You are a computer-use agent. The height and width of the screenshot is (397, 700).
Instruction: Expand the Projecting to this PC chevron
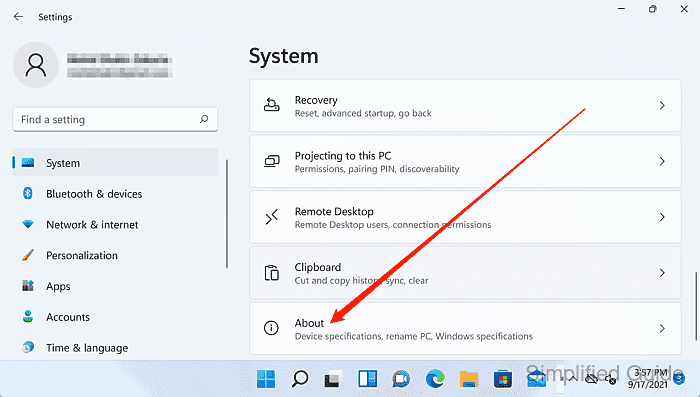(662, 161)
